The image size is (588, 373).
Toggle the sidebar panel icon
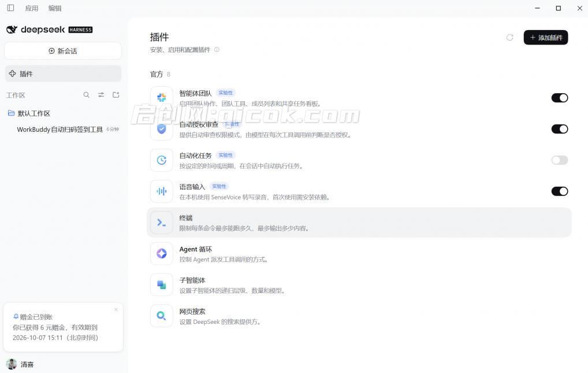10,8
